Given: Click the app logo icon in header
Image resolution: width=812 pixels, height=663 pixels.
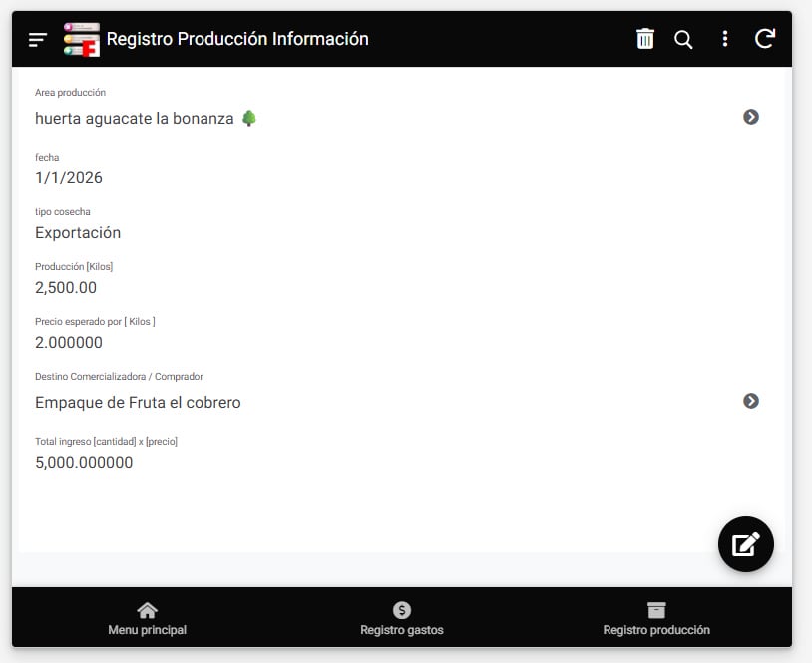Looking at the screenshot, I should pos(82,39).
